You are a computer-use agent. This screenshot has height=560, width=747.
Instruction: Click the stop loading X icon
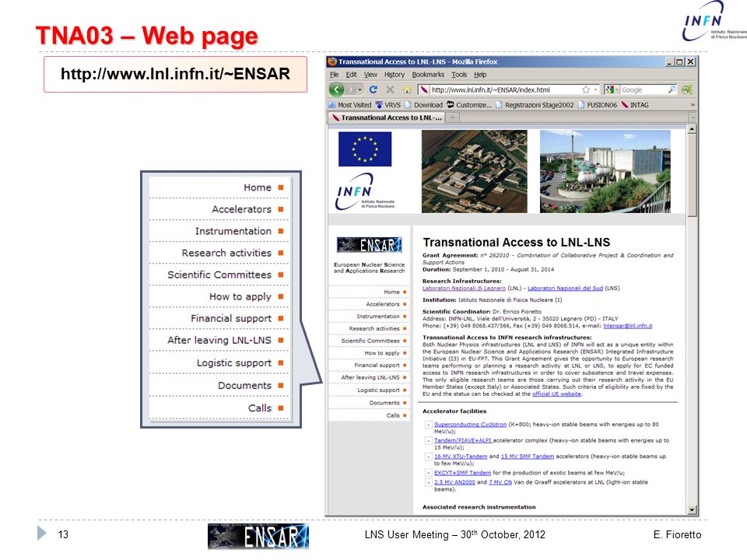pos(390,89)
